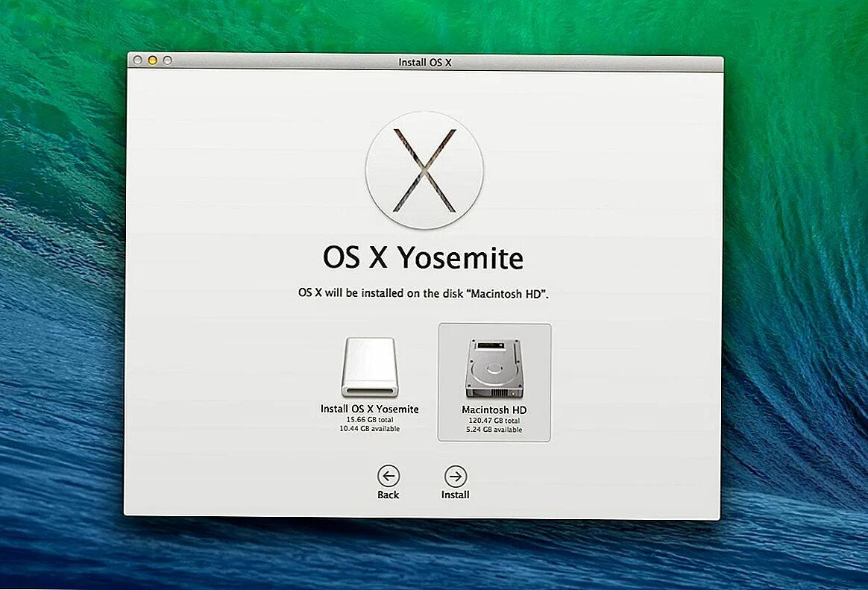Click the "120.47 GB total" text
This screenshot has height=590, width=868.
[494, 421]
